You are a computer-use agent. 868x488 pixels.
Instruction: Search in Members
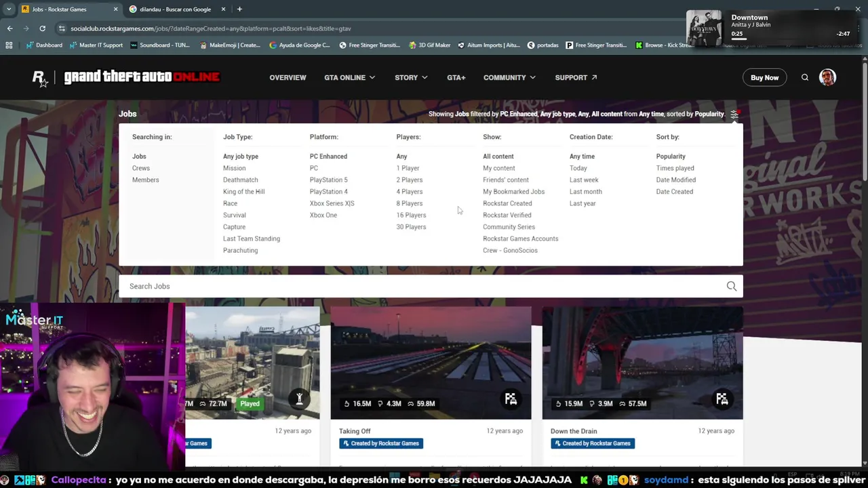point(145,180)
